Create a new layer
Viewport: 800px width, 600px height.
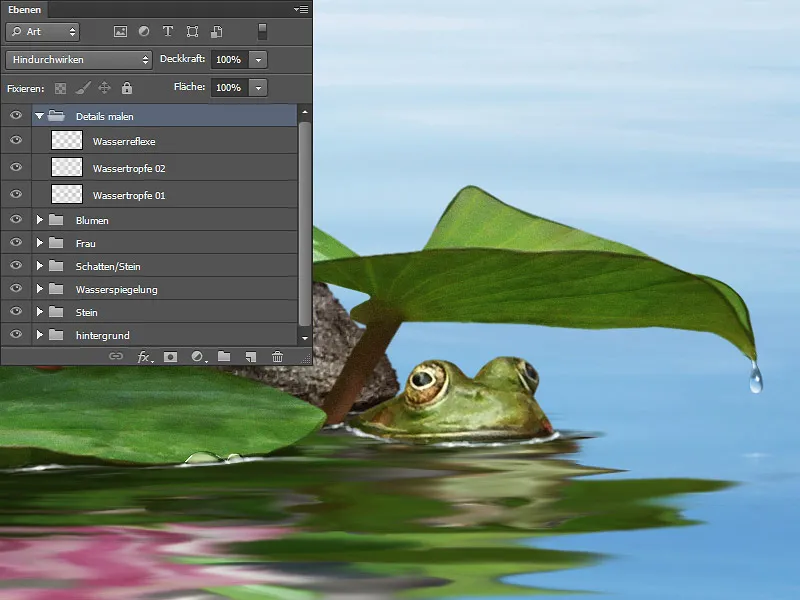coord(251,357)
